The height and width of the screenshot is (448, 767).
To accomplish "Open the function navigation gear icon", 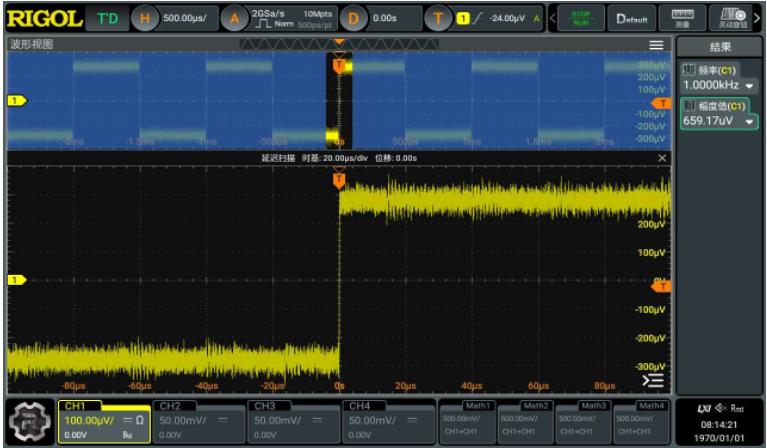I will 30,422.
